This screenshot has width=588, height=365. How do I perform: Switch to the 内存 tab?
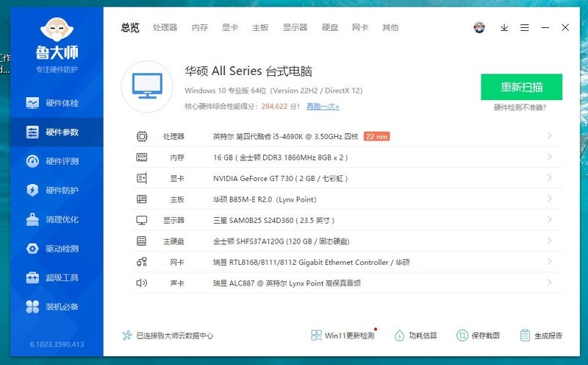tap(199, 27)
